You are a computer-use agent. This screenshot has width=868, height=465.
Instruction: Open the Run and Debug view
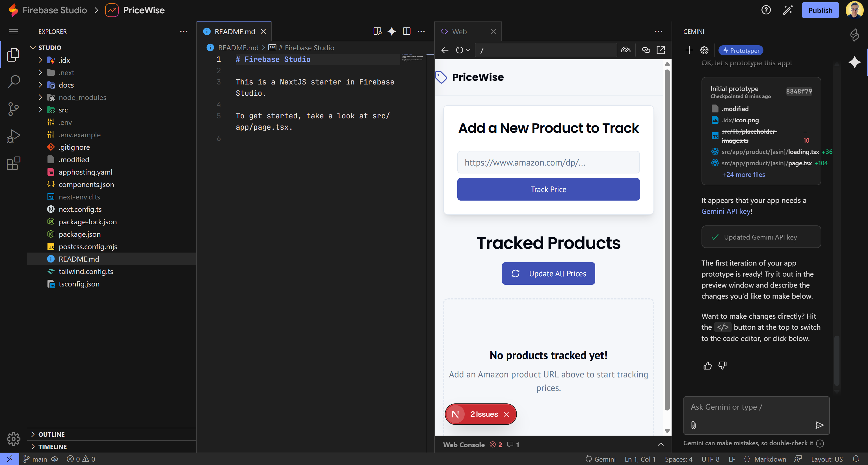(x=13, y=136)
